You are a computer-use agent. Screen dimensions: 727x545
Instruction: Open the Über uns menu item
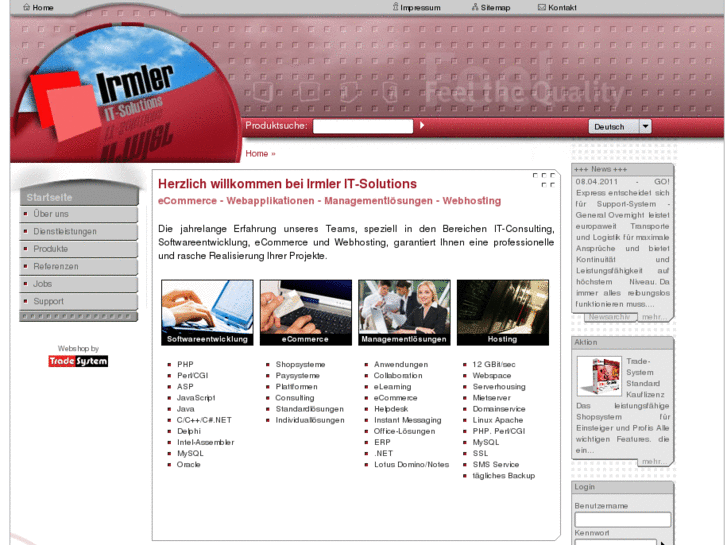coord(79,214)
